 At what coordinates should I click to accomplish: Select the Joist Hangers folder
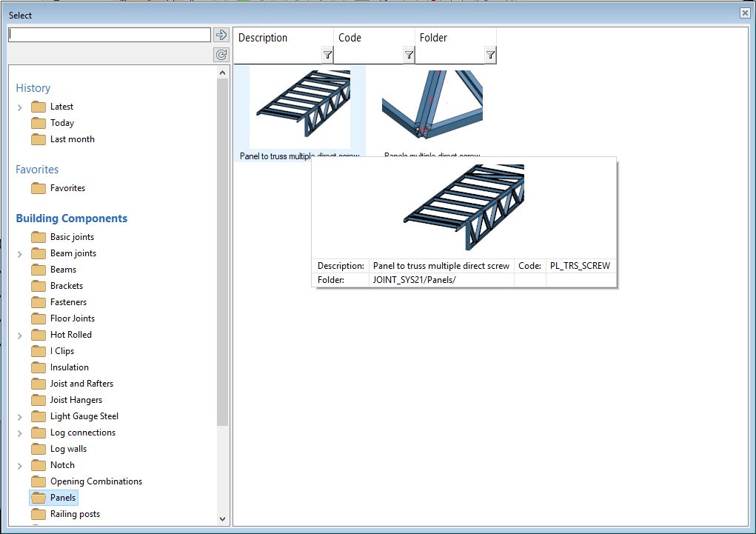coord(76,400)
